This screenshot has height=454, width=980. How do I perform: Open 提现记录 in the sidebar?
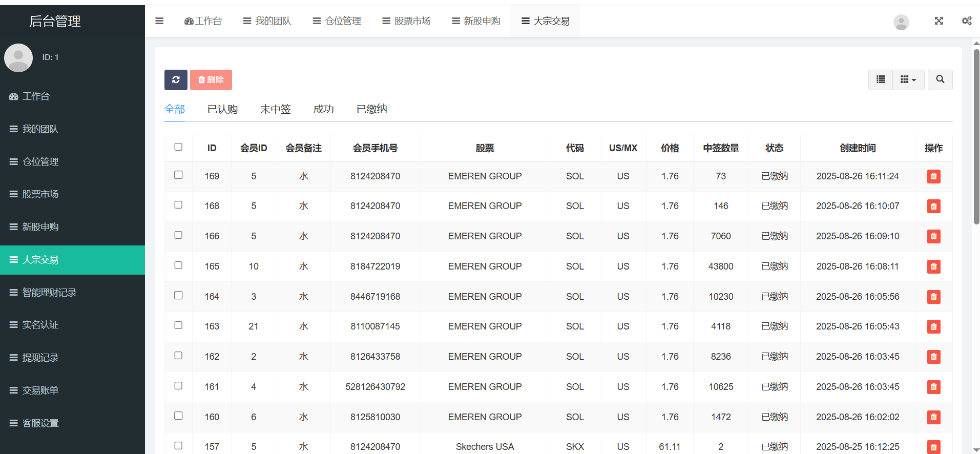click(40, 358)
